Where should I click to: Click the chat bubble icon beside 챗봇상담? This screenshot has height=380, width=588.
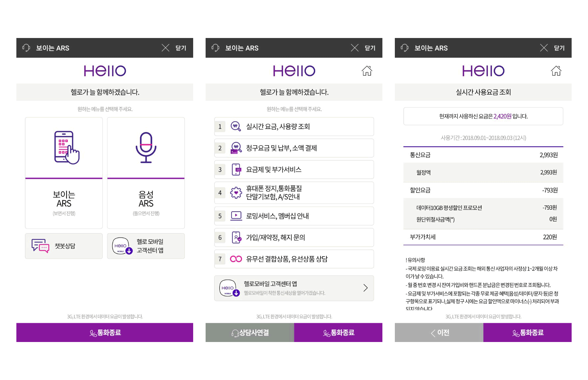40,246
